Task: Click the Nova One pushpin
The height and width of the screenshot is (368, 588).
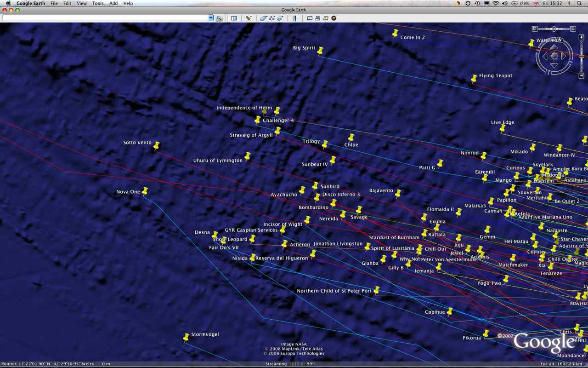Action: [x=145, y=191]
